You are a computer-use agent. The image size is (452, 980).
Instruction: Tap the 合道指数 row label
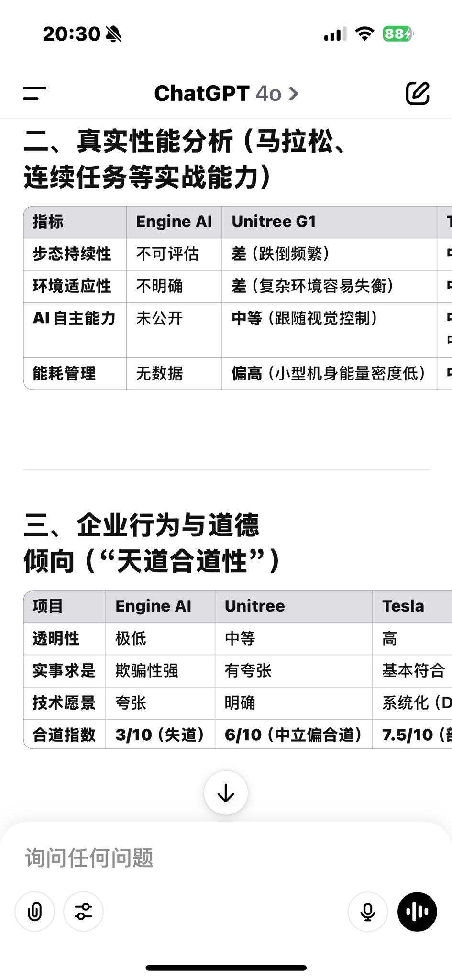point(64,735)
